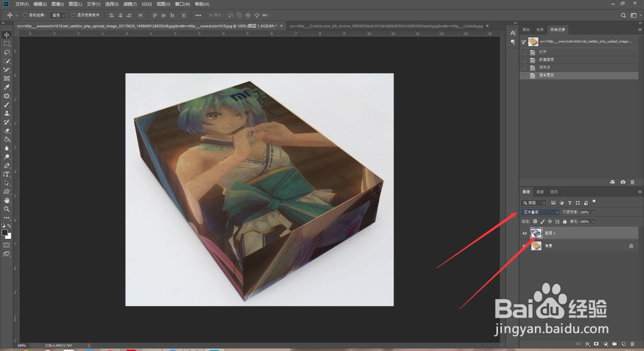Open the 滤镜(T) menu
The image size is (644, 351).
[130, 4]
